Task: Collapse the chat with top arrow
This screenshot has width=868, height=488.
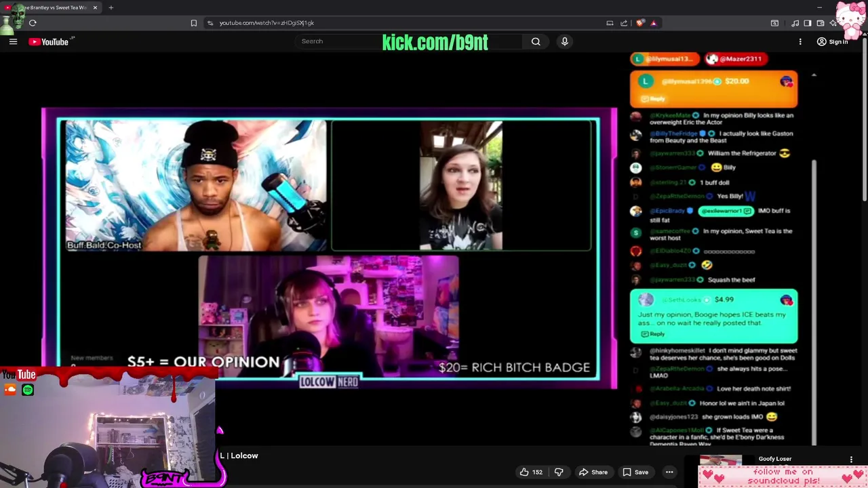Action: (814, 75)
